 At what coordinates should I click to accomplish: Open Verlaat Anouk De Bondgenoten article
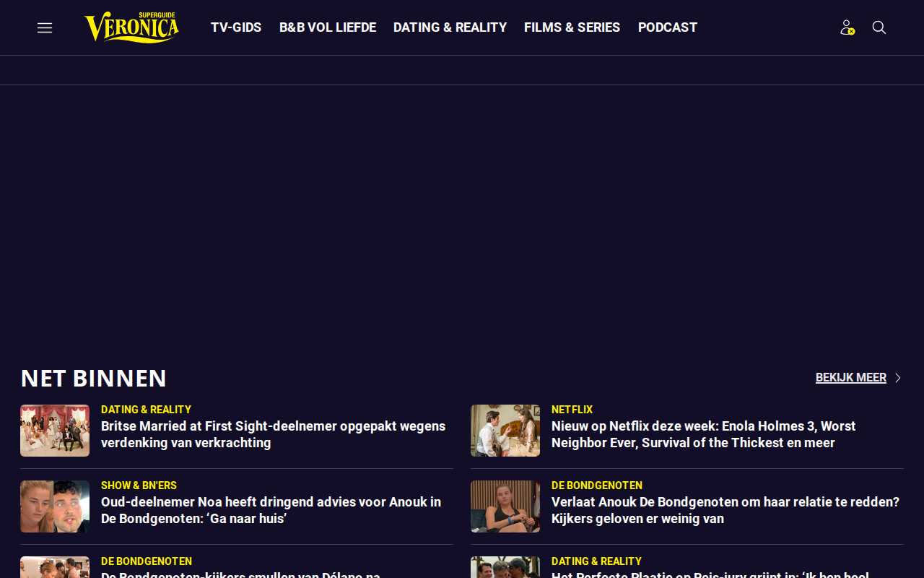725,510
